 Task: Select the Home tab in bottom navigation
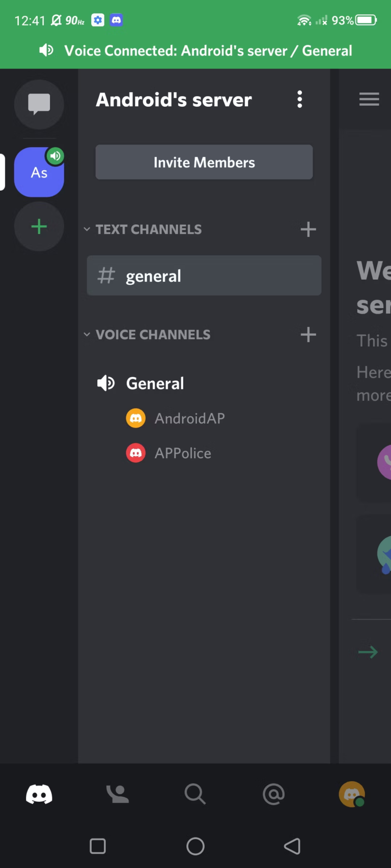pyautogui.click(x=39, y=794)
